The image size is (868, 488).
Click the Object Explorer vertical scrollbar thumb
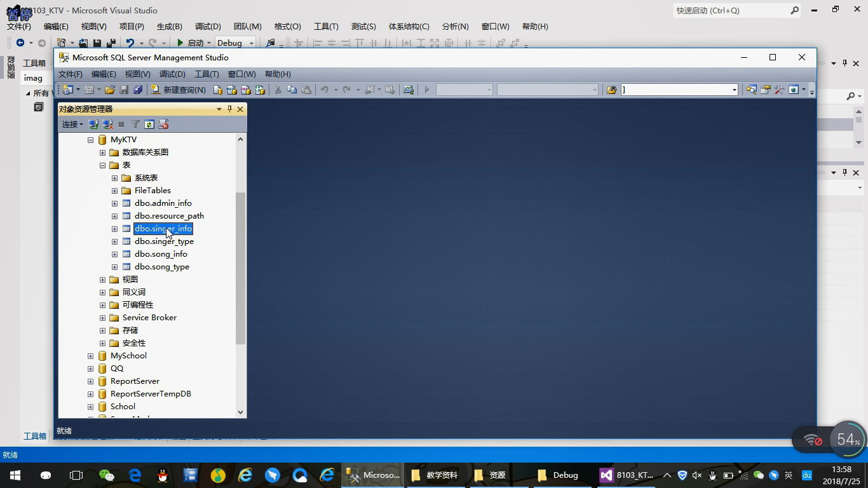(240, 268)
